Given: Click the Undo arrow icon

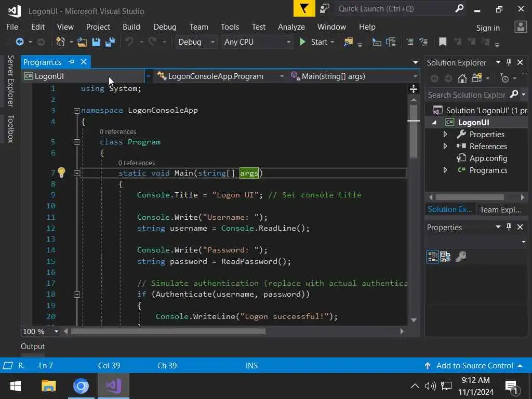Looking at the screenshot, I should tap(129, 42).
